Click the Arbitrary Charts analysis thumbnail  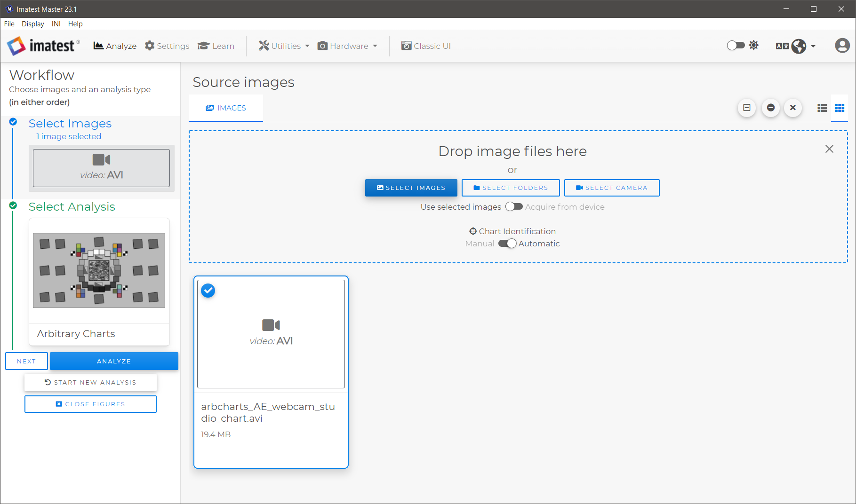[99, 271]
